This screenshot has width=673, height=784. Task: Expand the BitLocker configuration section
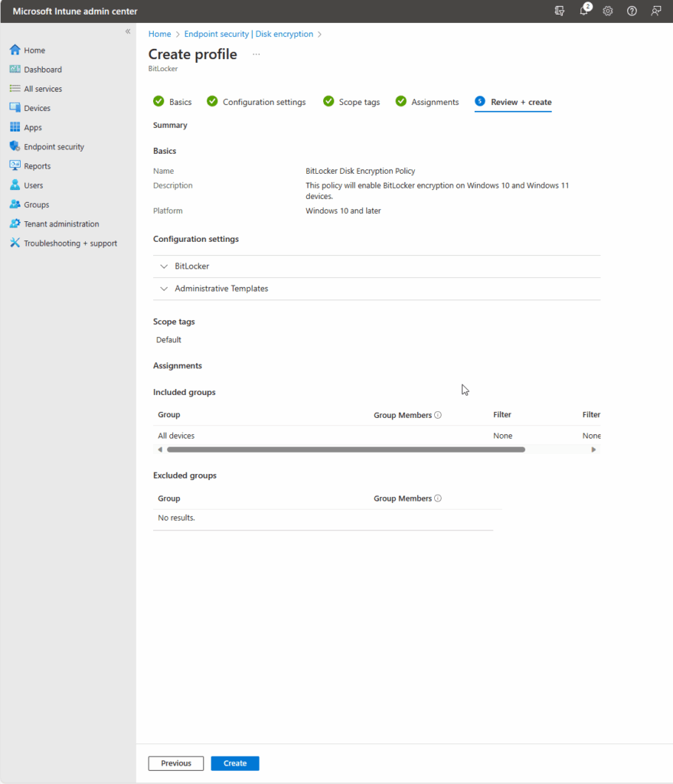tap(164, 266)
